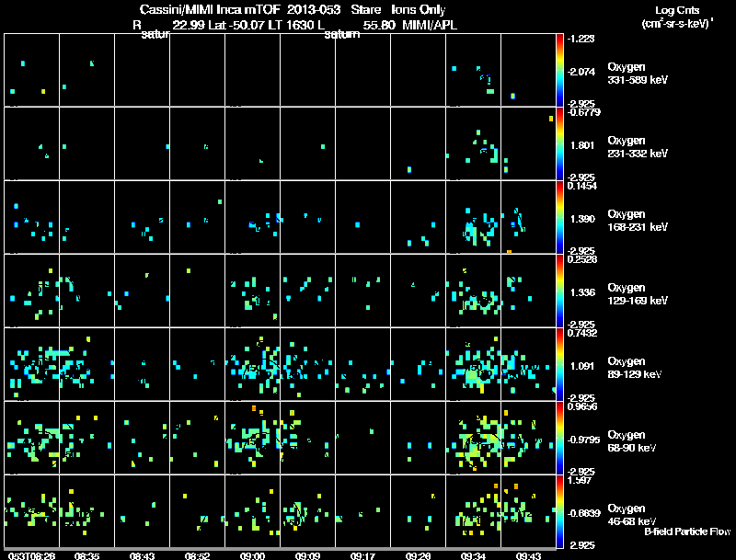The height and width of the screenshot is (560, 736).
Task: Open the 89-129 keV panel above 053T08:26
Action: [31, 364]
